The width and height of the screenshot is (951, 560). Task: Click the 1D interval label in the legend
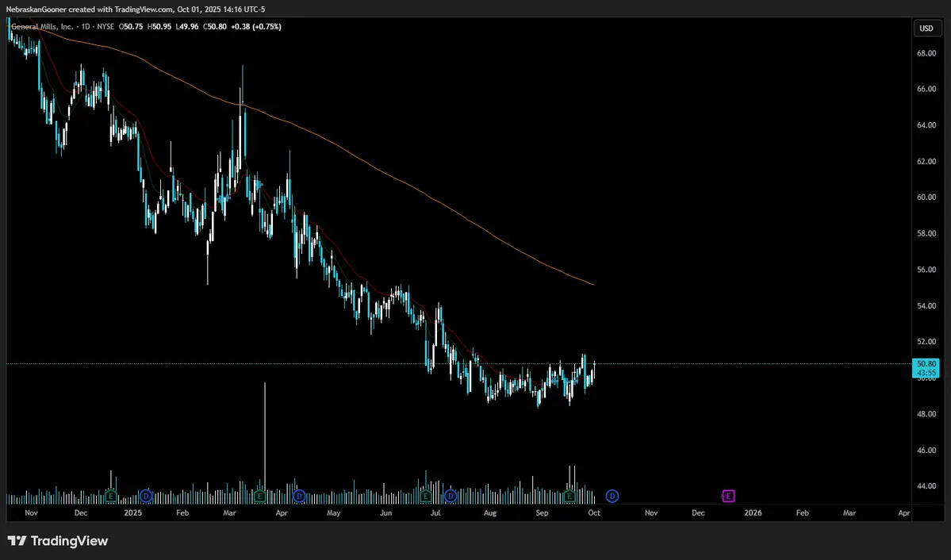86,27
